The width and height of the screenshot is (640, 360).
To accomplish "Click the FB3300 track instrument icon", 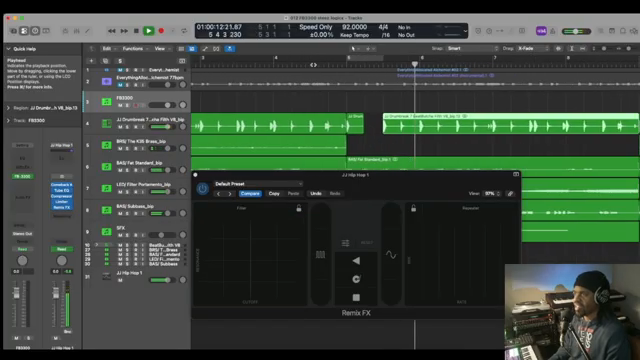I will pyautogui.click(x=107, y=102).
